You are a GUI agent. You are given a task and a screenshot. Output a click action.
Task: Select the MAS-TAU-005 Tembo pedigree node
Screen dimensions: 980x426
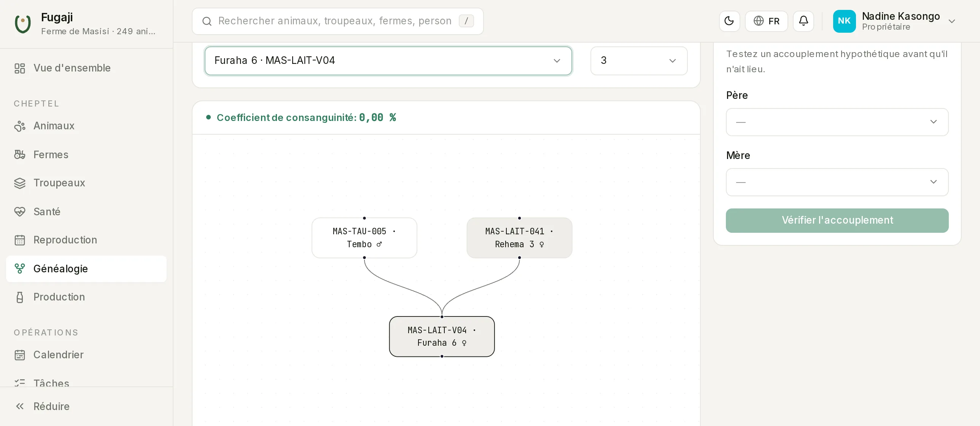pyautogui.click(x=364, y=238)
